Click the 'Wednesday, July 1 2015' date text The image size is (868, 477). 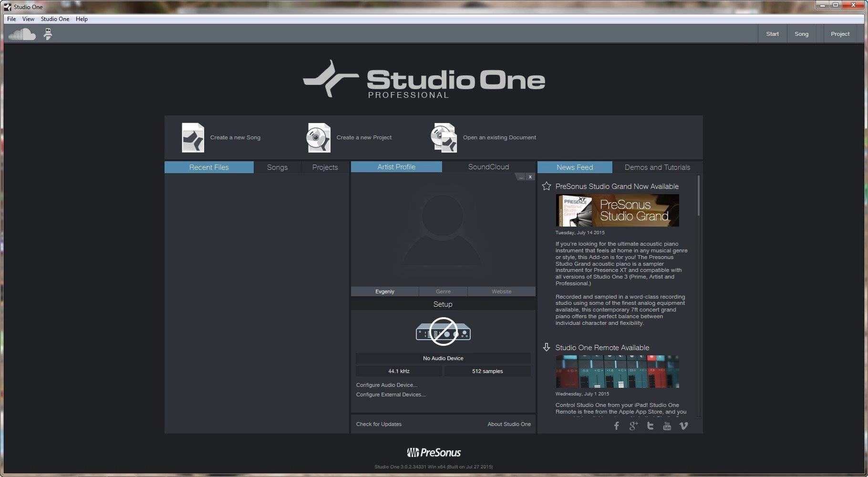[582, 394]
